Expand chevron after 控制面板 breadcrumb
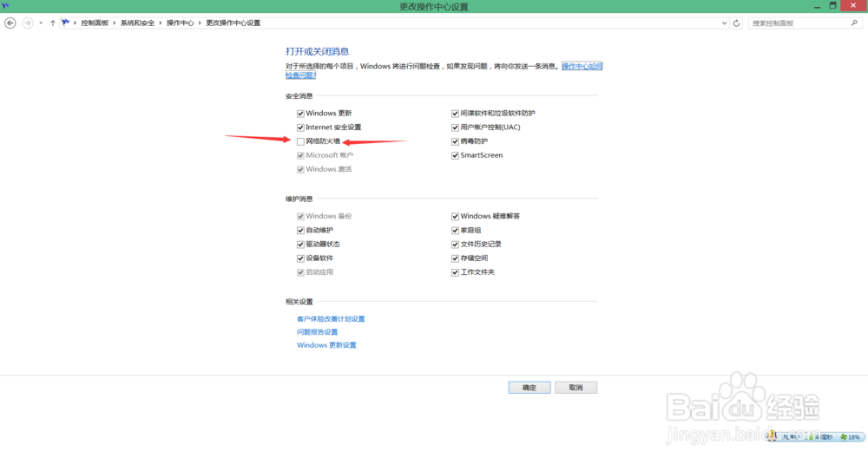 coord(115,23)
